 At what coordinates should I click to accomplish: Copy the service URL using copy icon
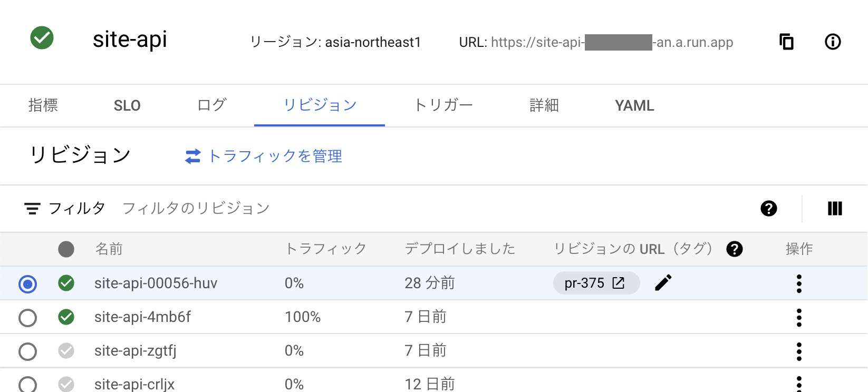[786, 42]
